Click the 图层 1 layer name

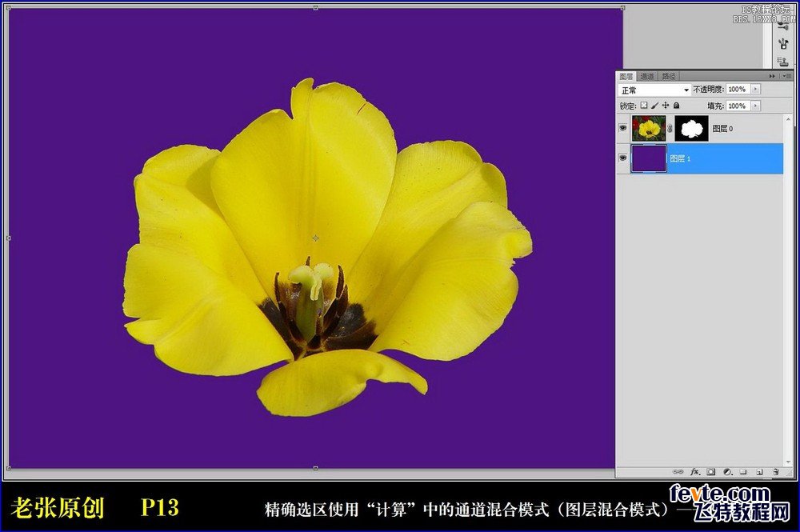pos(680,158)
